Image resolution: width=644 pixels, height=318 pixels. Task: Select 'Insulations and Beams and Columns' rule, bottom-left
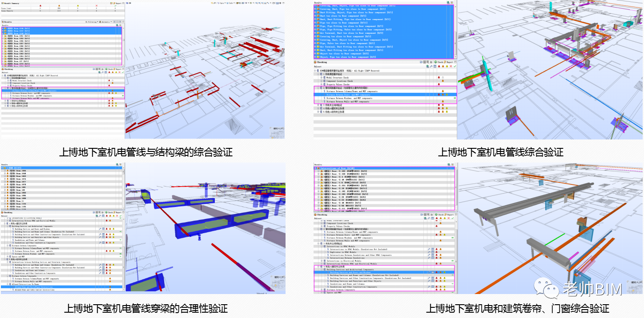(29, 240)
